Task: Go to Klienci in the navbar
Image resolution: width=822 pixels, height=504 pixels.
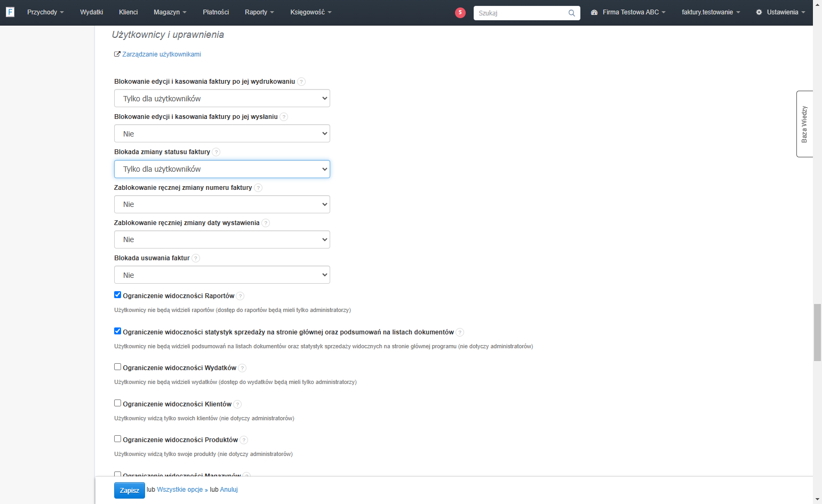Action: point(128,12)
